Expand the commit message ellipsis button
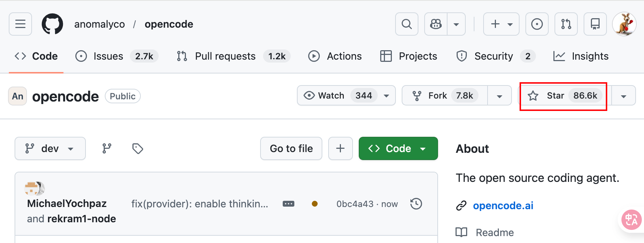644x243 pixels. (288, 204)
